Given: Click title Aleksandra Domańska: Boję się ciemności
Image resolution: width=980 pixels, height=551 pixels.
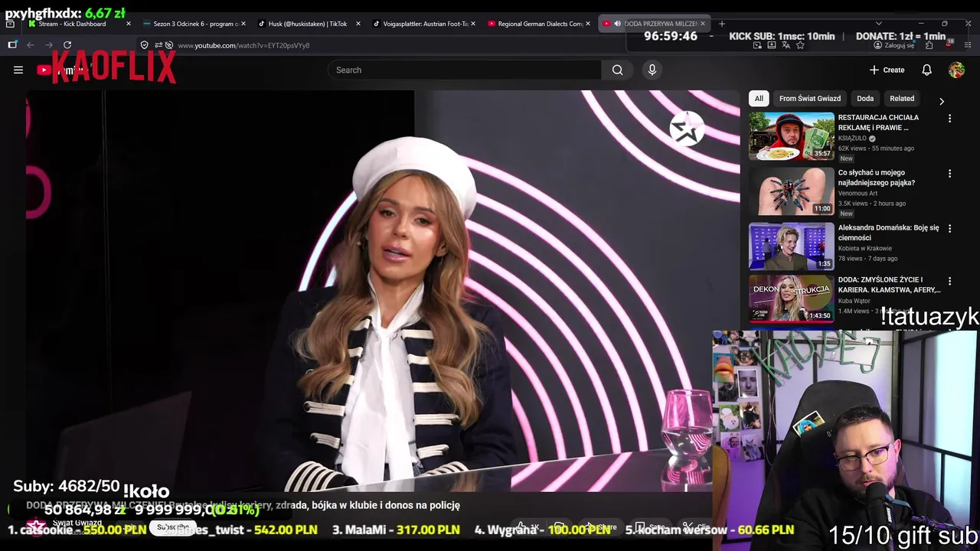Looking at the screenshot, I should click(x=888, y=233).
